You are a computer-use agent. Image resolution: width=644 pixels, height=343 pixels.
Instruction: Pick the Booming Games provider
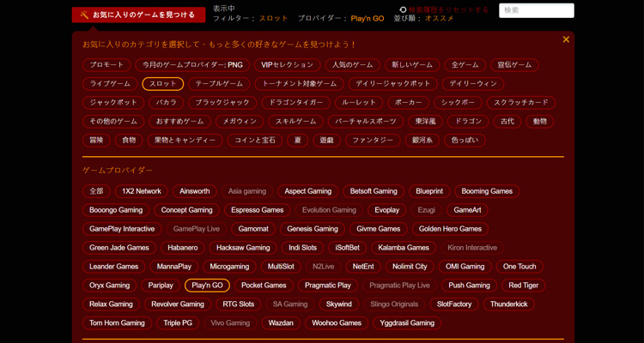coord(487,191)
